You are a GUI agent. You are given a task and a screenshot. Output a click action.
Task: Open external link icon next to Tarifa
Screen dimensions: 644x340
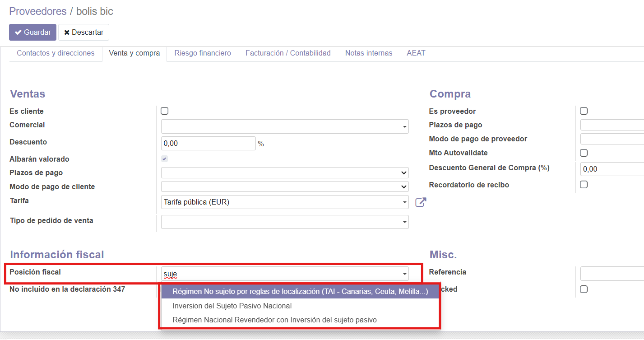(421, 202)
